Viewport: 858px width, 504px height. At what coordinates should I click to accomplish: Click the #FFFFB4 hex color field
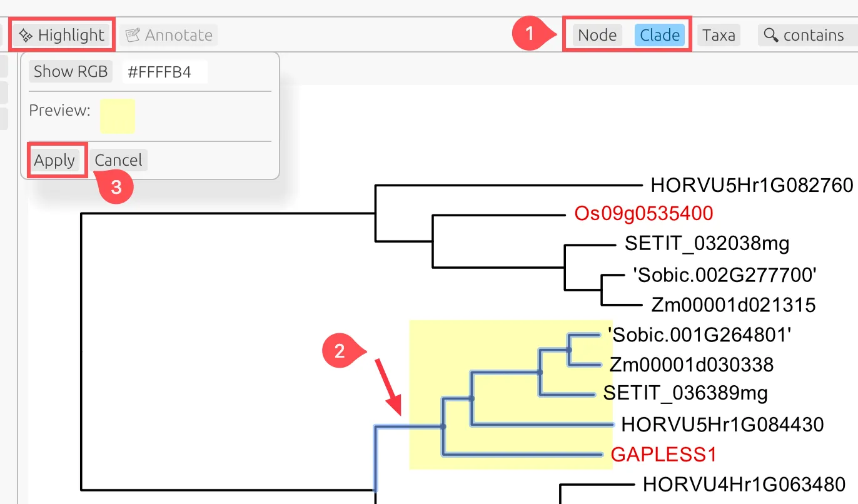tap(164, 72)
